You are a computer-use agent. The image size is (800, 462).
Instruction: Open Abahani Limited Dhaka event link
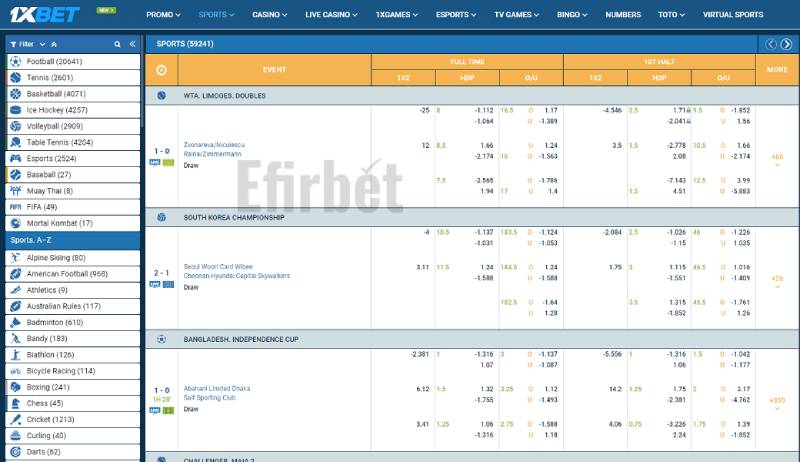pos(217,388)
